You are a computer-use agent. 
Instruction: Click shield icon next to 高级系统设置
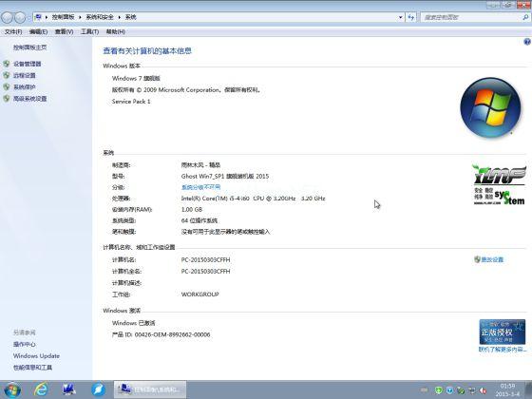click(7, 99)
